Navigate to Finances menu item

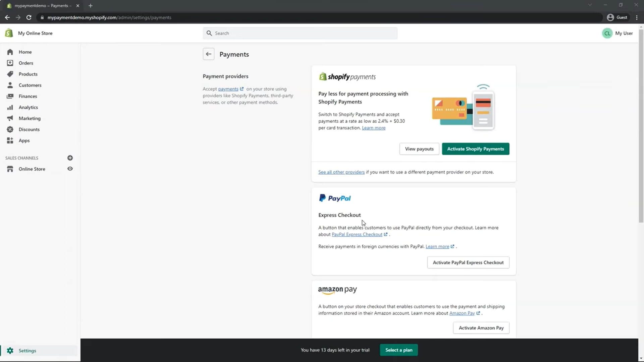click(x=28, y=96)
